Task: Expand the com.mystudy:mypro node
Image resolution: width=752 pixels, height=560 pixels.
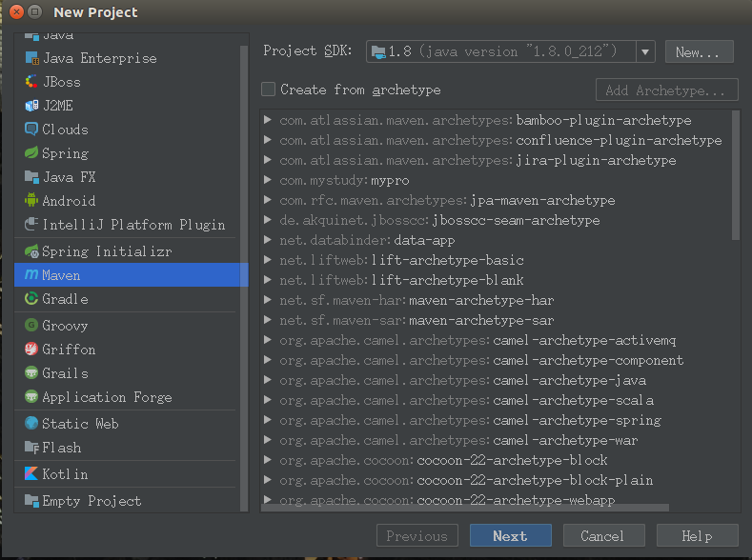Action: 268,180
